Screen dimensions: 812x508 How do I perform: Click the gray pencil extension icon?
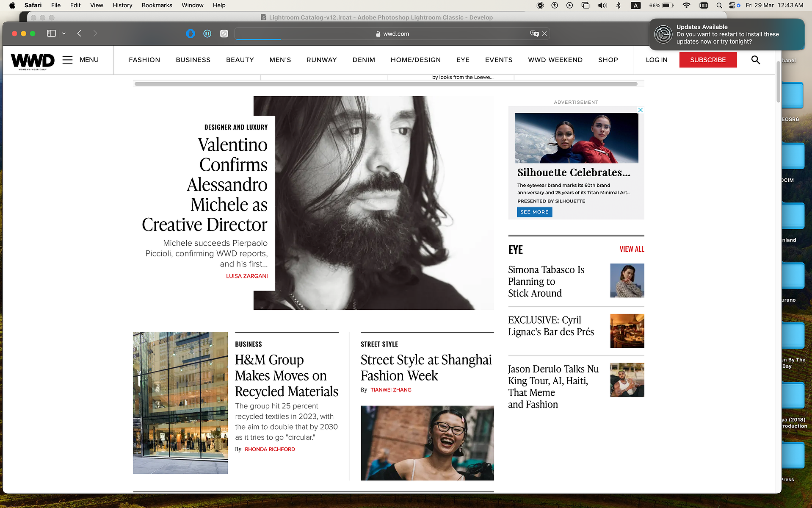point(224,33)
